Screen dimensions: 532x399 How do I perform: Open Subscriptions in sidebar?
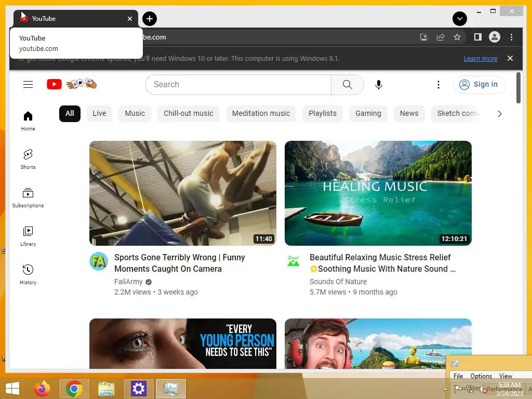coord(28,197)
